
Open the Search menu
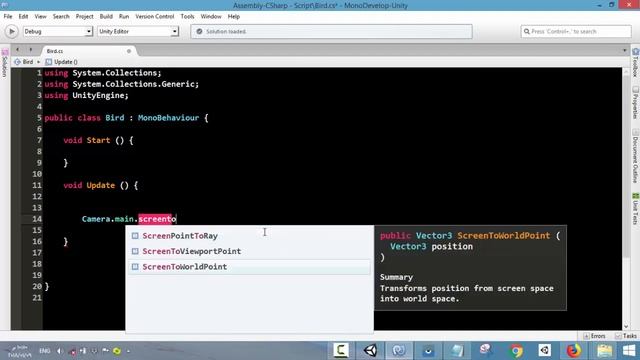coord(61,16)
